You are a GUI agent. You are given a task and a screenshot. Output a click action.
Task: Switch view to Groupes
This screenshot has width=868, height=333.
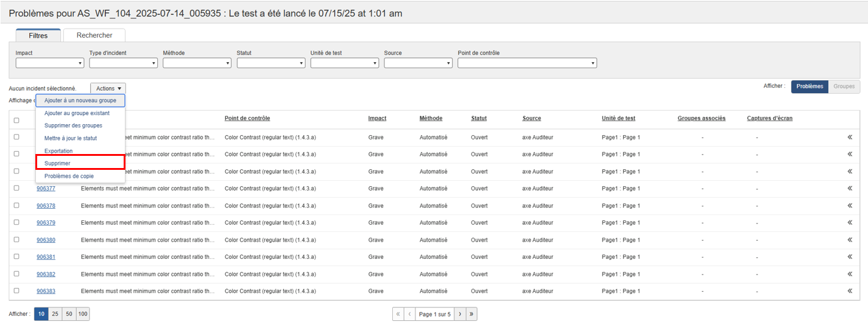click(x=844, y=86)
